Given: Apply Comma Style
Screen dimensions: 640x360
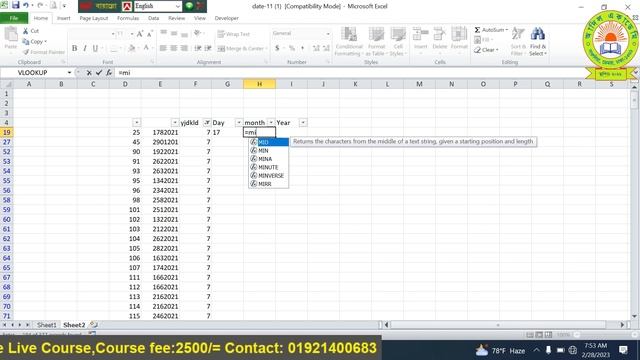Looking at the screenshot, I should (302, 48).
